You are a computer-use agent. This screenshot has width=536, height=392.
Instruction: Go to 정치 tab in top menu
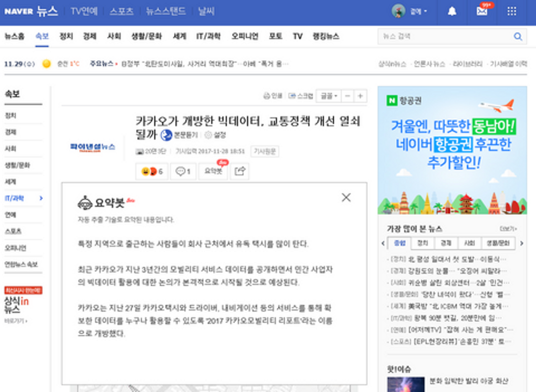pos(66,36)
